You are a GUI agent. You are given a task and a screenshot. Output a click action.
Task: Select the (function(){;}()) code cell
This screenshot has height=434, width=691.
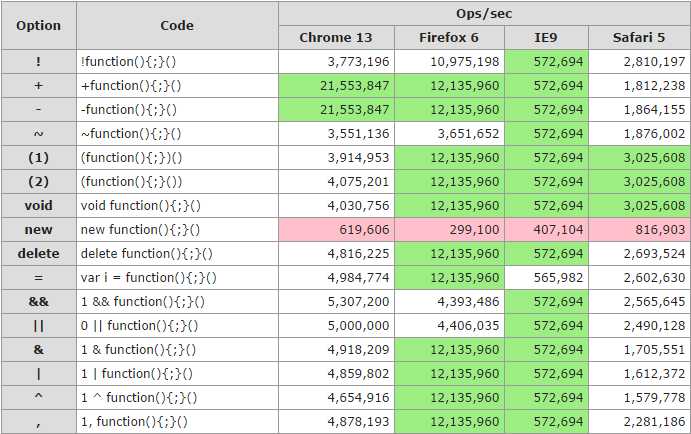177,182
